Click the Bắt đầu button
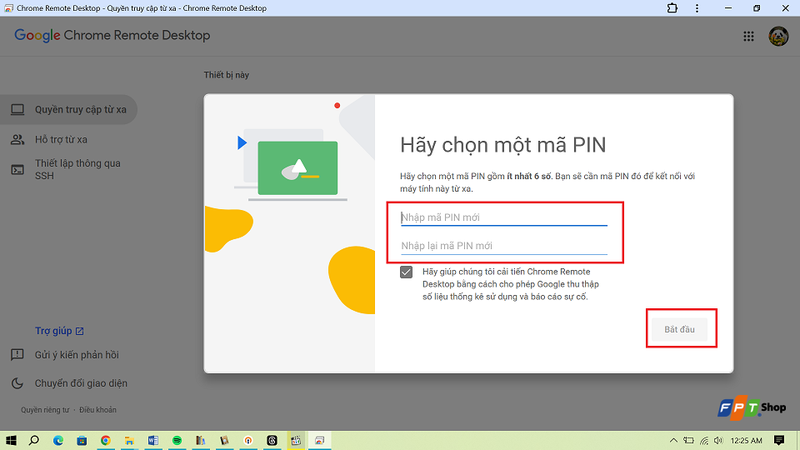Image resolution: width=800 pixels, height=450 pixels. coord(679,330)
